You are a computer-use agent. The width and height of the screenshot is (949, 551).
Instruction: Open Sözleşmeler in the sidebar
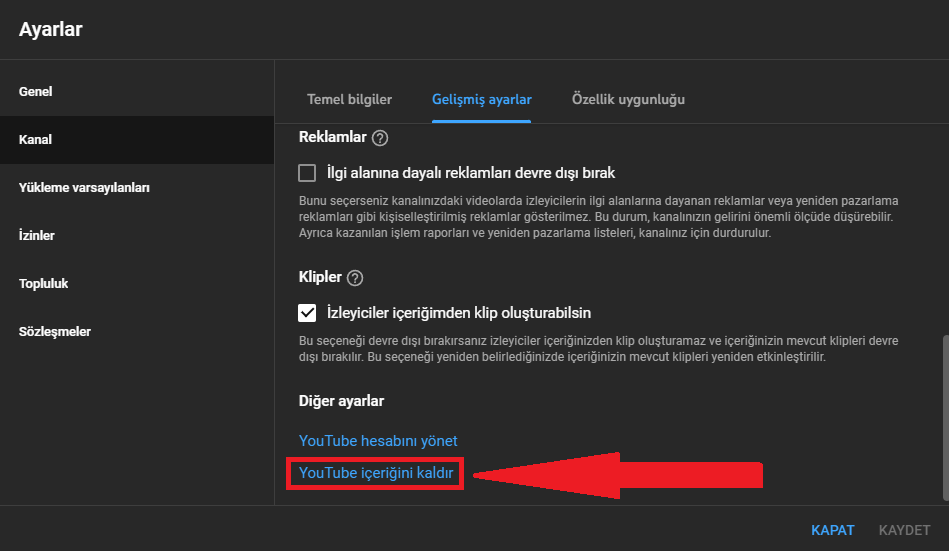click(x=55, y=332)
